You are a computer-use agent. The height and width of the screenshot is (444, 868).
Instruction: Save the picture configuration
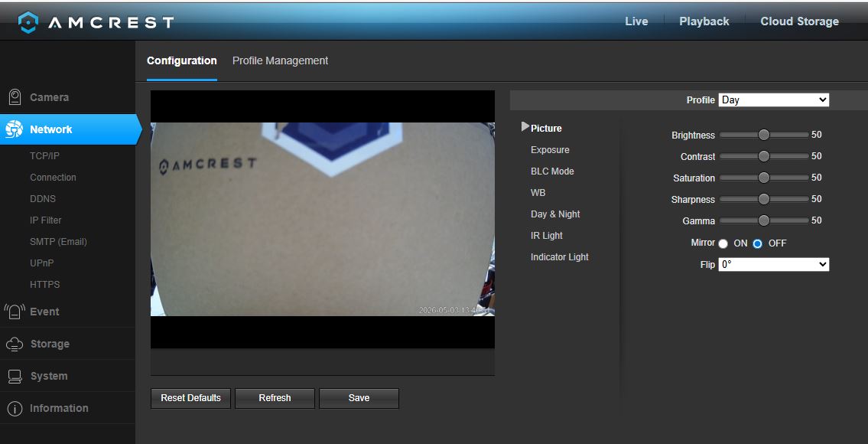(359, 398)
